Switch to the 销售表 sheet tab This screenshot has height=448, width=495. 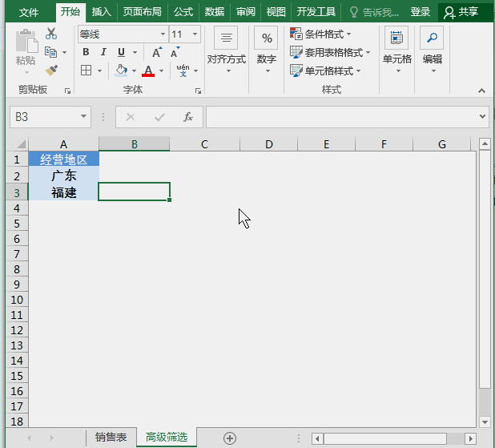(111, 438)
